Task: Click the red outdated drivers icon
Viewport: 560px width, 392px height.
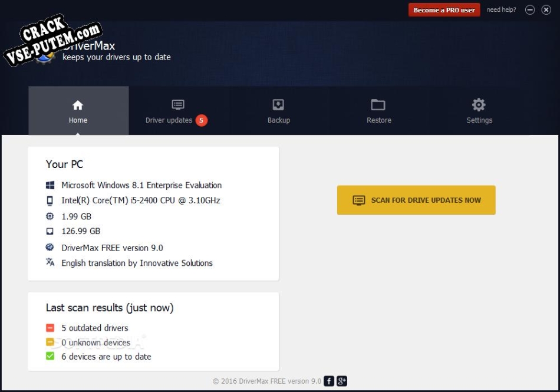Action: [x=50, y=327]
